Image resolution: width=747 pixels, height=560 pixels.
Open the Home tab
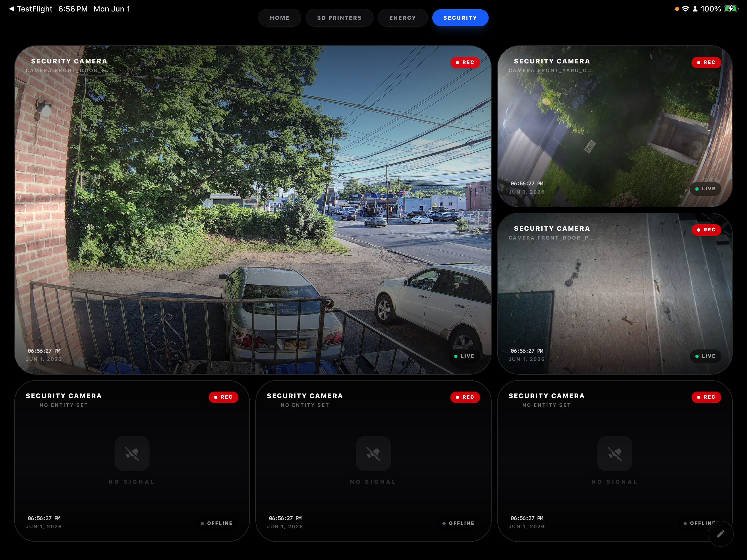click(279, 17)
